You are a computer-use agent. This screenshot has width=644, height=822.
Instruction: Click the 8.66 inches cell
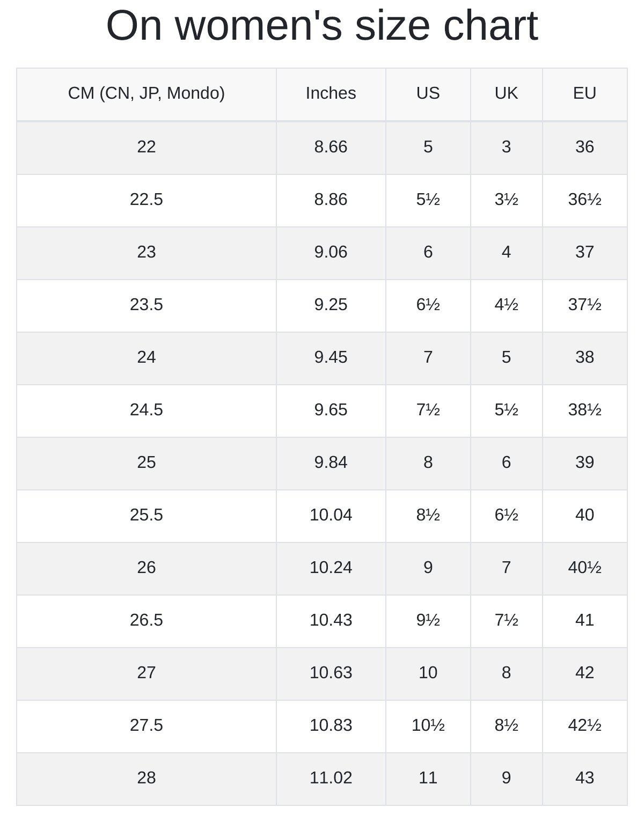click(x=331, y=147)
